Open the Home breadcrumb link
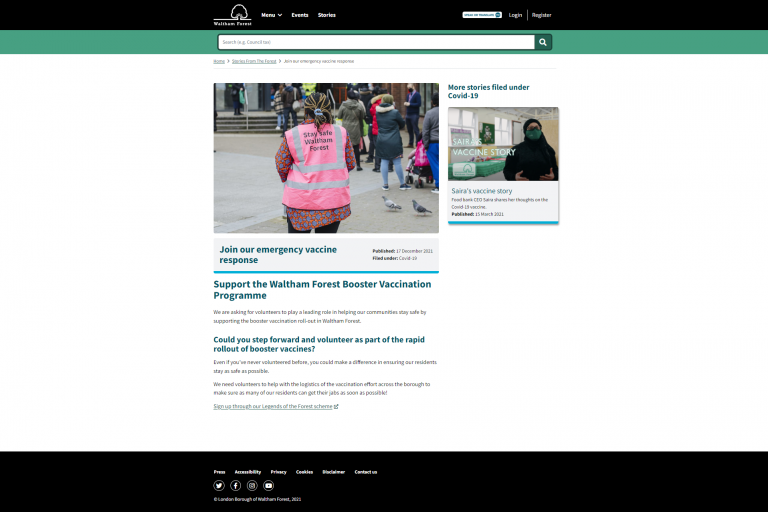Viewport: 768px width, 512px height. 219,61
